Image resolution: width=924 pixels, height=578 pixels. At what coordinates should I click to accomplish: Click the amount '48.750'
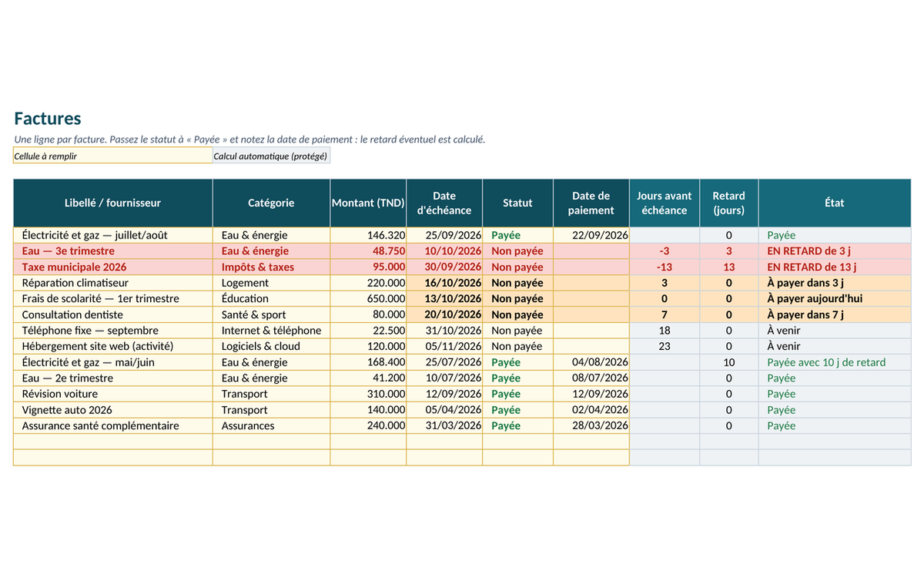[x=368, y=250]
